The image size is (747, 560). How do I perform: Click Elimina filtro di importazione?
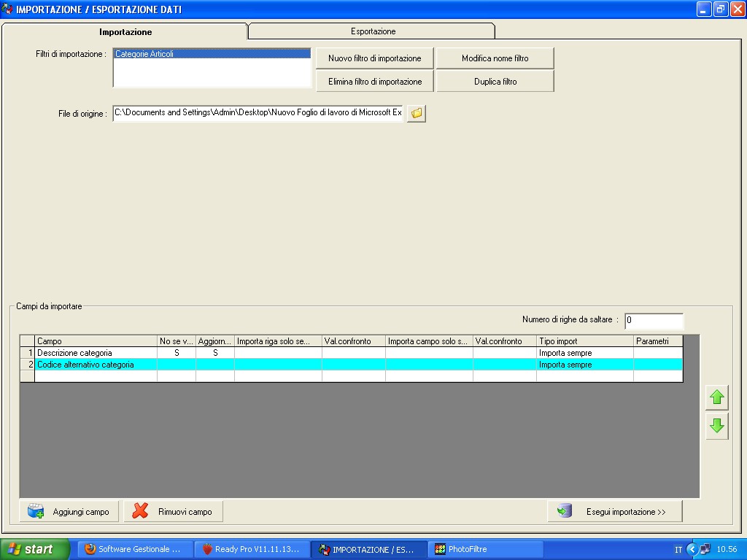375,82
